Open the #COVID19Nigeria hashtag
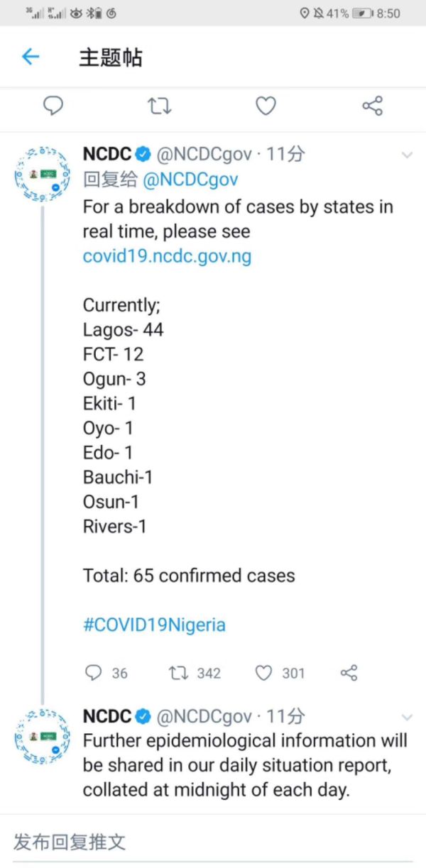426x868 pixels. (x=154, y=625)
